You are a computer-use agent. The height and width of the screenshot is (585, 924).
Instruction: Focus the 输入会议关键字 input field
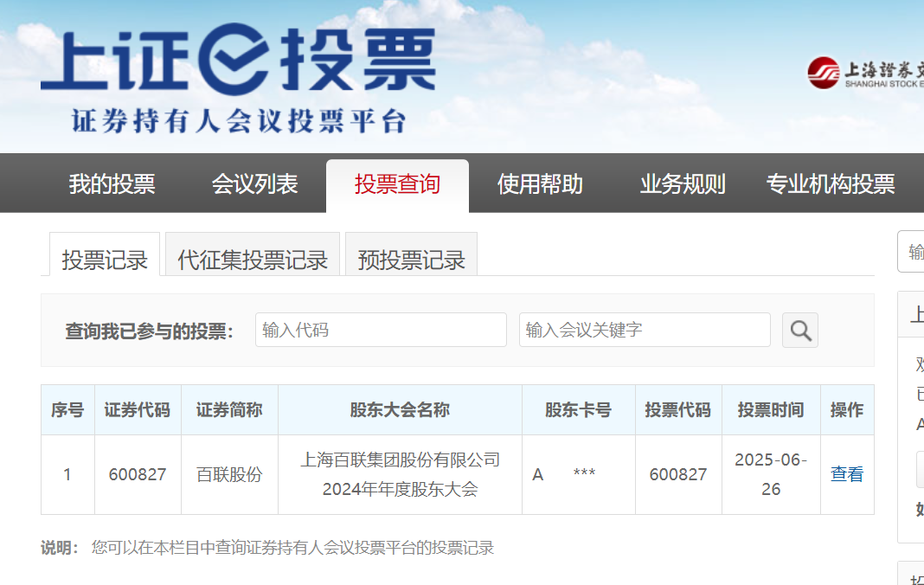(x=645, y=330)
